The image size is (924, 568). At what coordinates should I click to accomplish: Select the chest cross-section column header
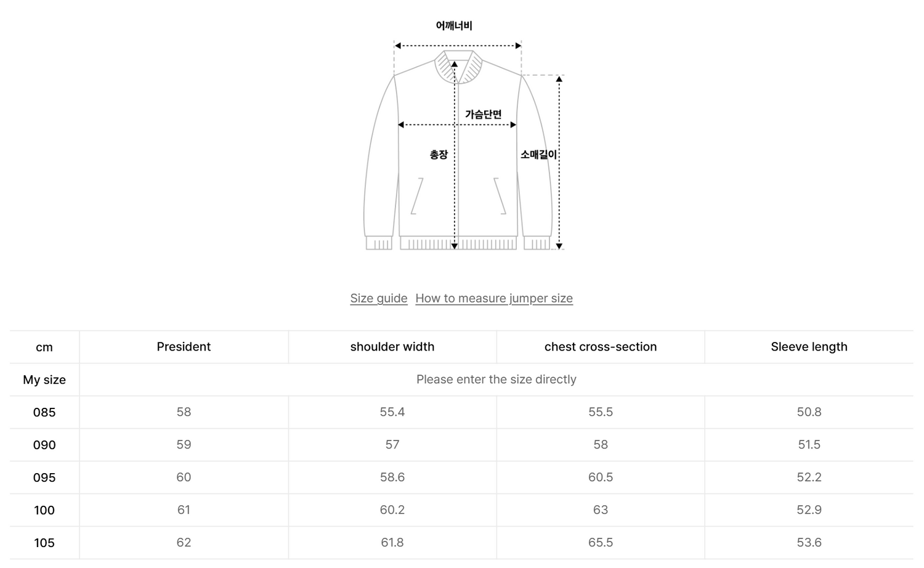pos(601,347)
